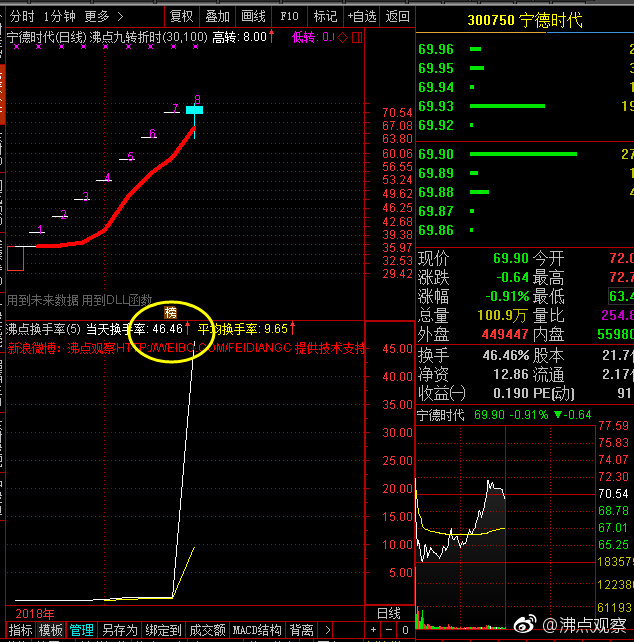Switch to the 分时 intraday view

click(22, 16)
